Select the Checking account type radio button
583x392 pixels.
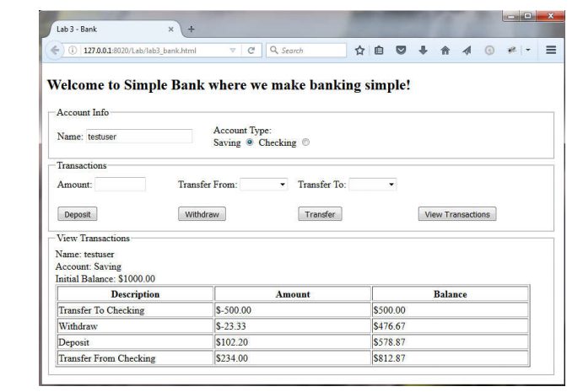click(x=305, y=142)
